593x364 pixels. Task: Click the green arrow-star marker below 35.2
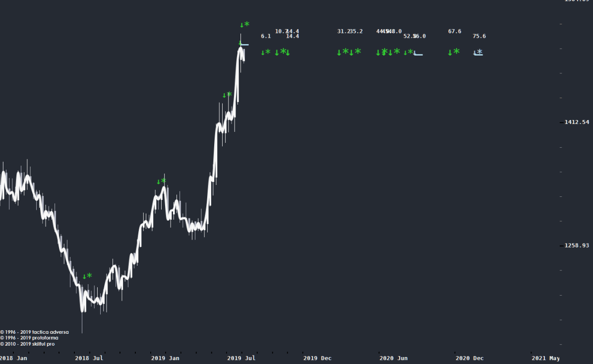pyautogui.click(x=355, y=52)
